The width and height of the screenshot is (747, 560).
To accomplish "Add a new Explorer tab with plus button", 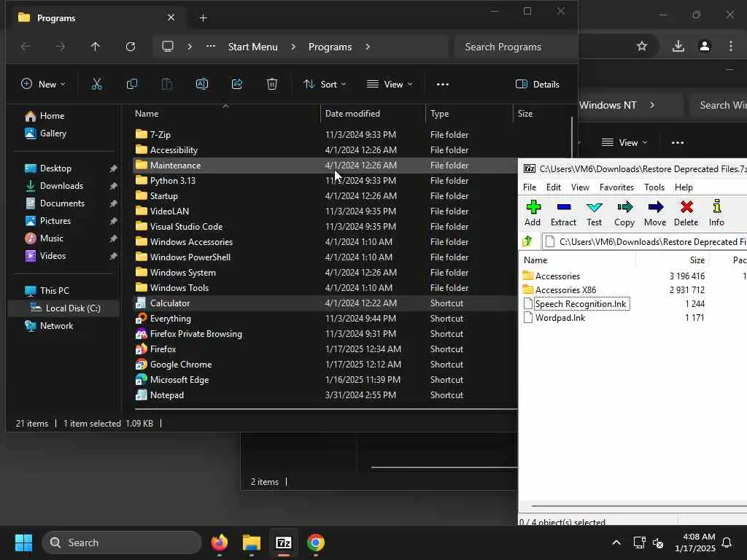I will click(203, 18).
